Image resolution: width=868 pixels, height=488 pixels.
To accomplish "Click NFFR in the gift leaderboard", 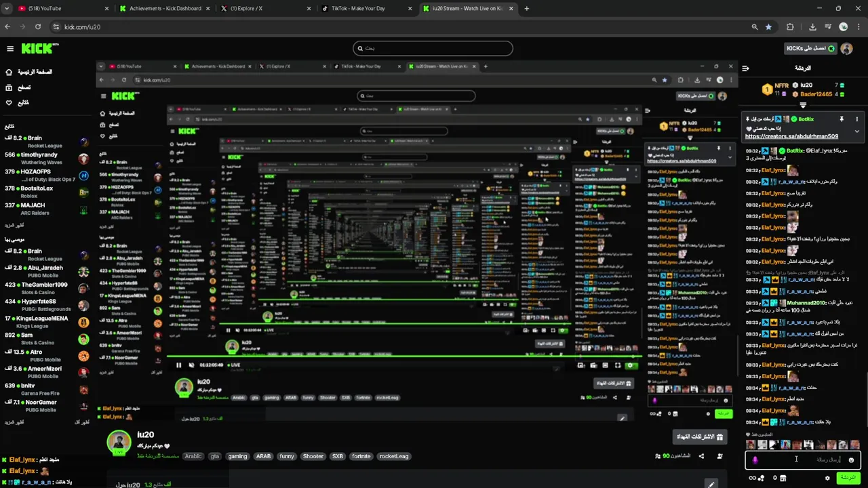I will pyautogui.click(x=781, y=86).
